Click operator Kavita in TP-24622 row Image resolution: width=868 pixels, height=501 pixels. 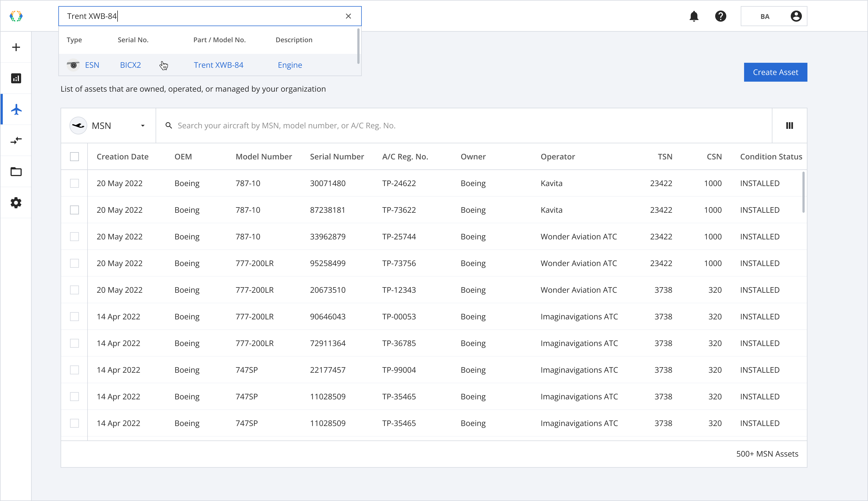tap(551, 183)
